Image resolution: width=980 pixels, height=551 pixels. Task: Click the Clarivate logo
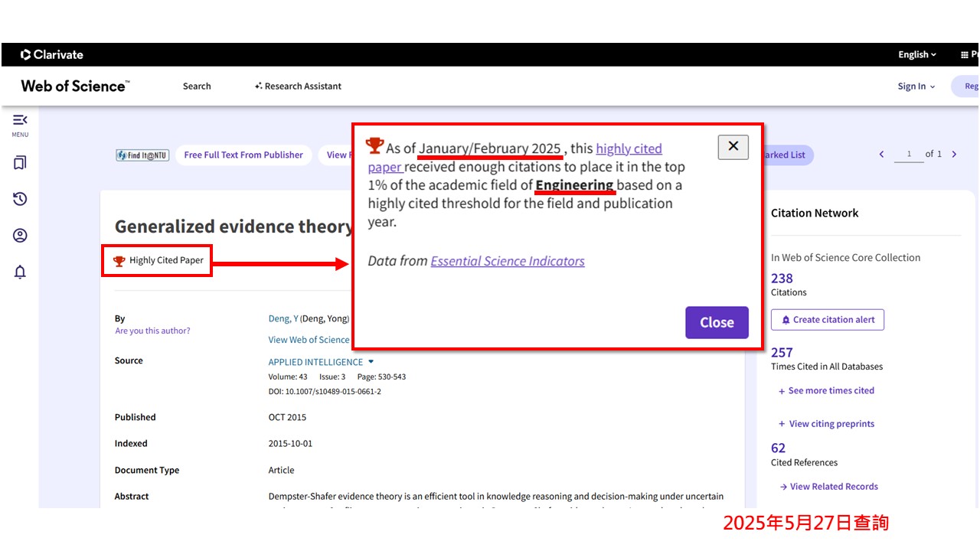point(52,54)
